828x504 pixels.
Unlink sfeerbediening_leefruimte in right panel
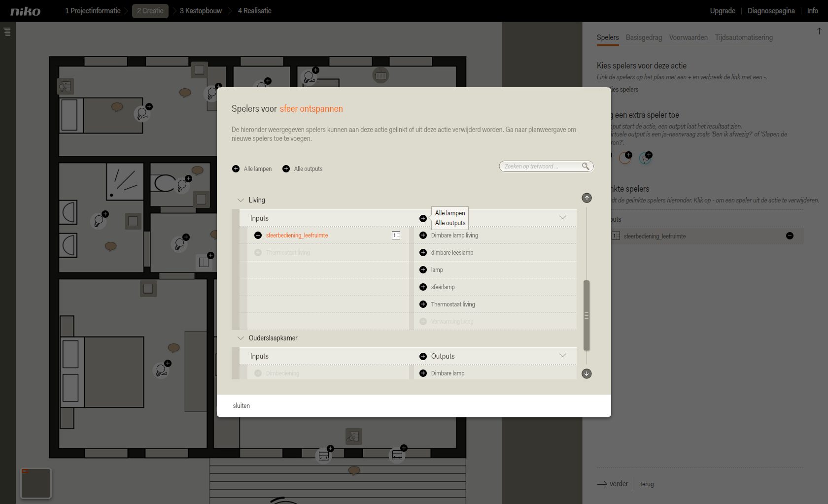(x=790, y=236)
